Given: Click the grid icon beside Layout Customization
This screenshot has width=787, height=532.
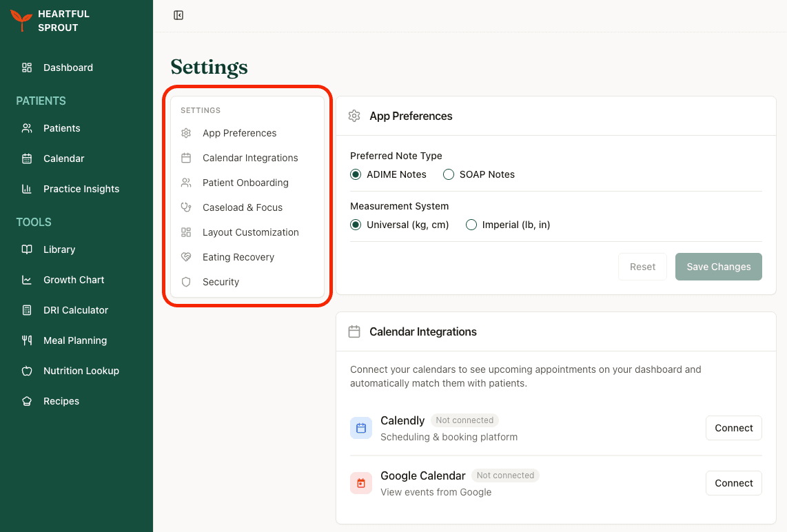Looking at the screenshot, I should point(186,232).
